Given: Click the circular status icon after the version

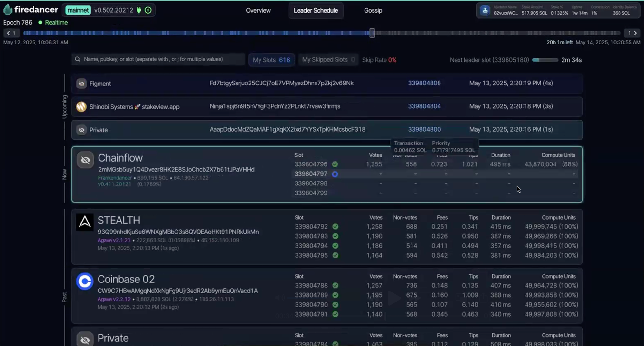Looking at the screenshot, I should [x=148, y=10].
